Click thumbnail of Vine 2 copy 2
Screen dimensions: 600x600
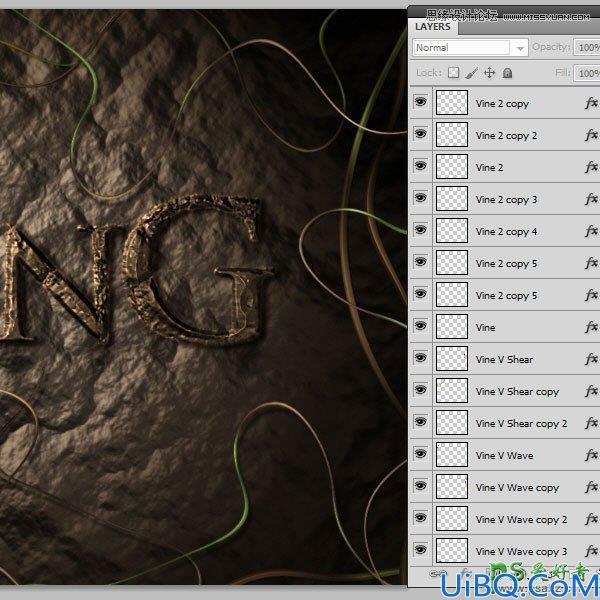(452, 135)
